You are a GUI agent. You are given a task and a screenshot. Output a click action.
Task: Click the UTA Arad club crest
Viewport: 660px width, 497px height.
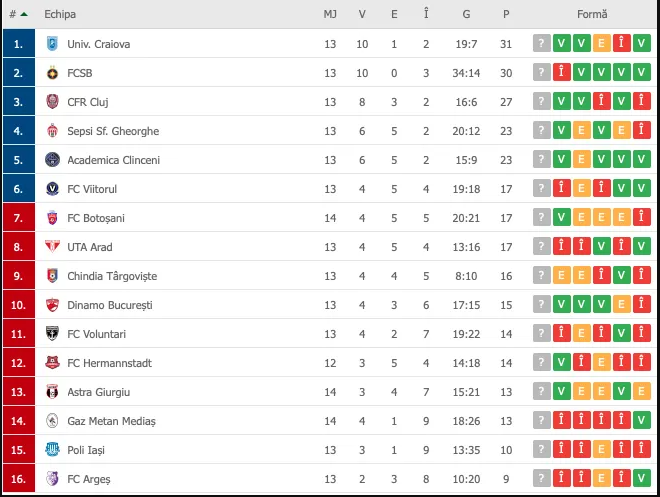click(x=53, y=247)
